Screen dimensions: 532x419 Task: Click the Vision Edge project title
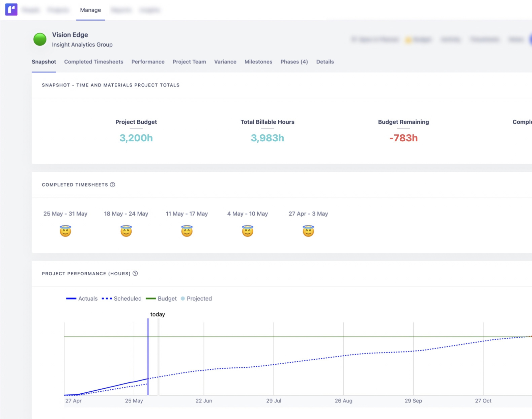pyautogui.click(x=70, y=35)
